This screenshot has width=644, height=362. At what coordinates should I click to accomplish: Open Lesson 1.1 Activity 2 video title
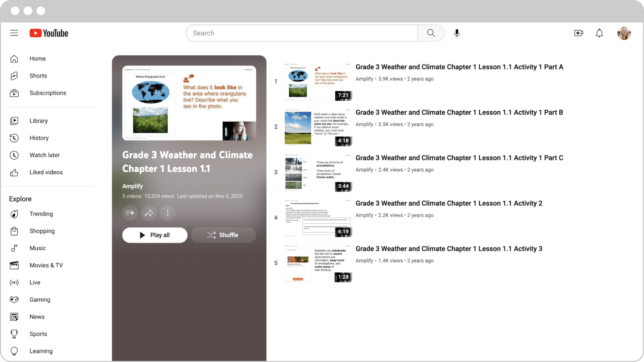click(x=449, y=203)
